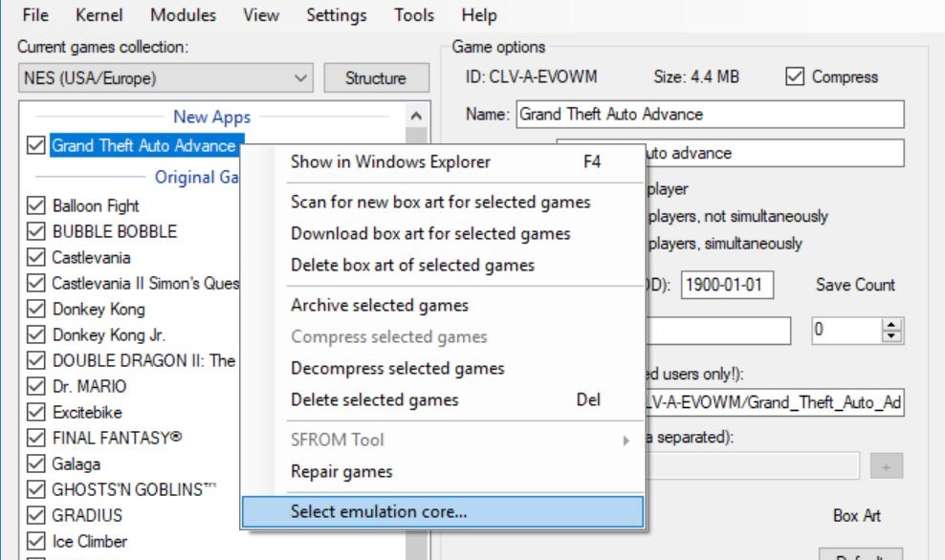Select Ice Climber game name
The height and width of the screenshot is (560, 945).
(90, 541)
